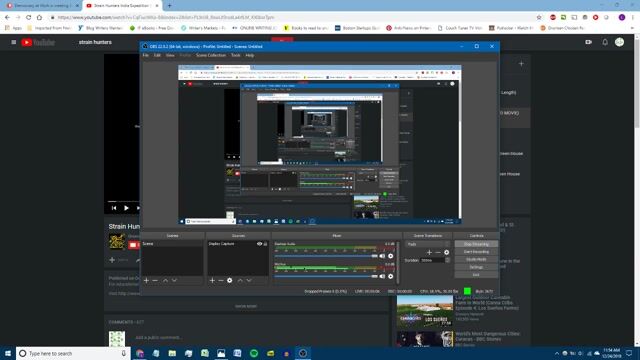Screen dimensions: 640x360
Task: Open the Help menu in OBS
Action: 250,55
